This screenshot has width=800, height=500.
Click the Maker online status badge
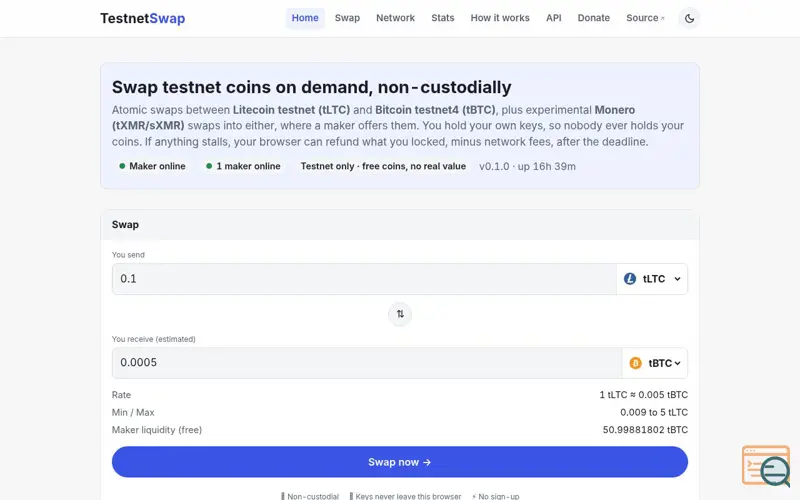pyautogui.click(x=152, y=166)
